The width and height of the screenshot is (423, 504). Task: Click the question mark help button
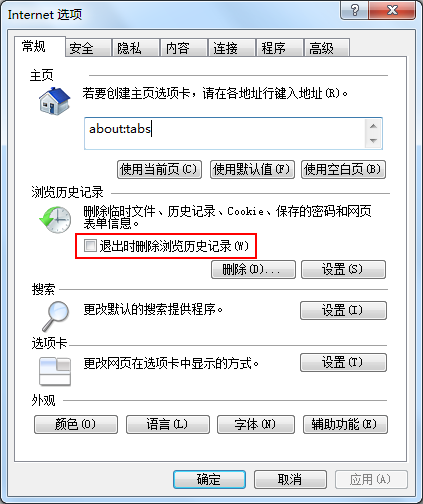[355, 10]
